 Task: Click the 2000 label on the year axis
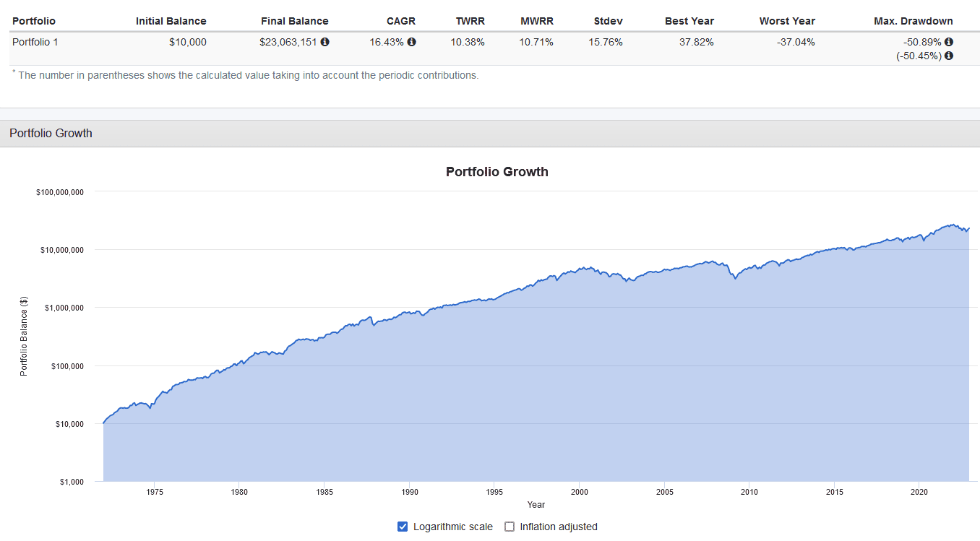(579, 492)
